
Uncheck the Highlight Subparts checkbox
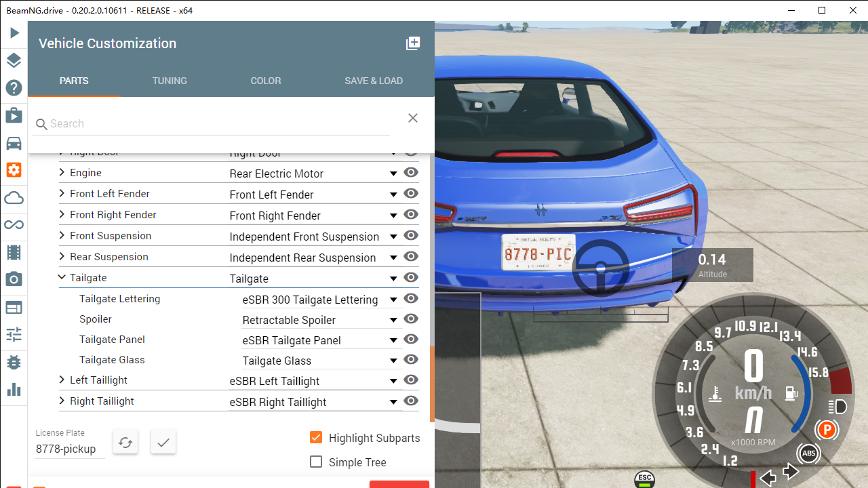click(316, 437)
